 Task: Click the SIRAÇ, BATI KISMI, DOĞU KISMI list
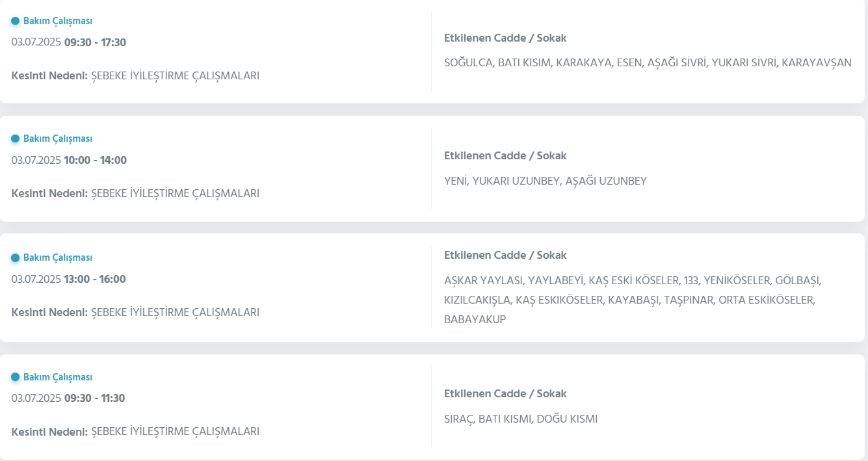520,419
